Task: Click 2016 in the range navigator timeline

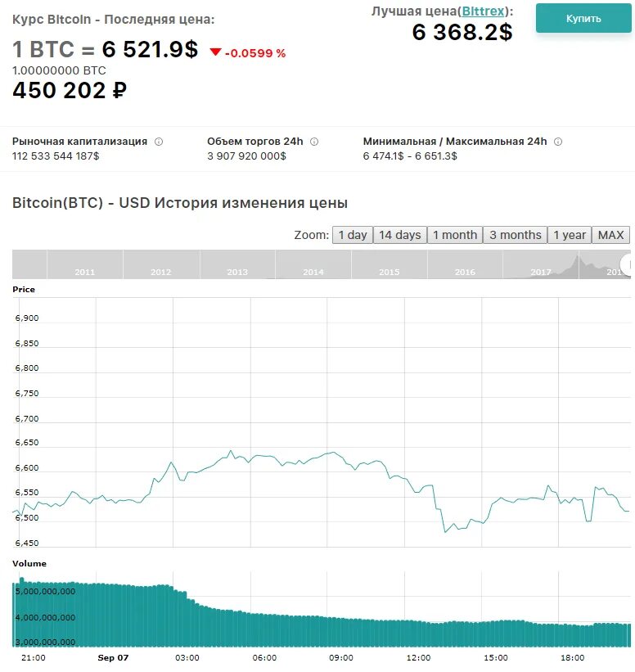Action: [465, 272]
